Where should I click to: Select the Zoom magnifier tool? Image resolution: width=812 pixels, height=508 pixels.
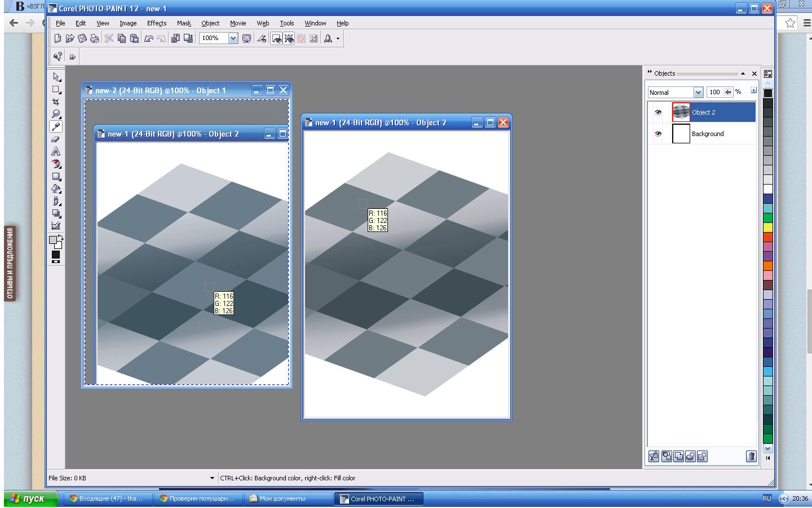pos(56,114)
